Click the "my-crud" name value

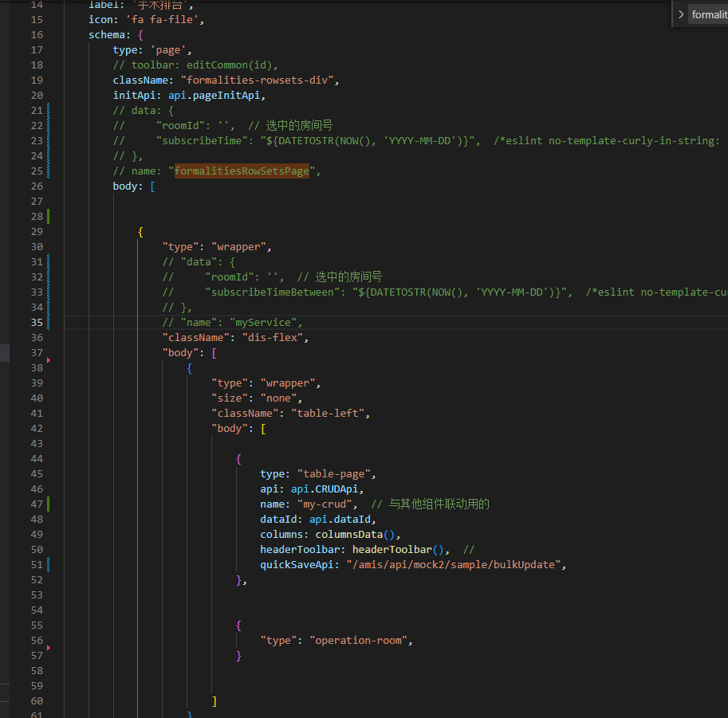pyautogui.click(x=325, y=504)
